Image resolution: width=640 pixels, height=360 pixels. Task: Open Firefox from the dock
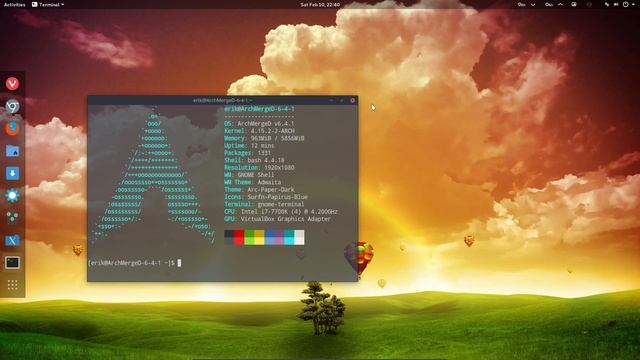click(x=12, y=129)
